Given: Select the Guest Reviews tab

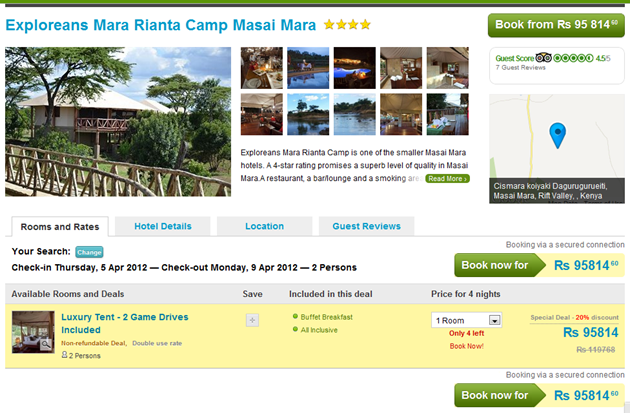Looking at the screenshot, I should [366, 226].
